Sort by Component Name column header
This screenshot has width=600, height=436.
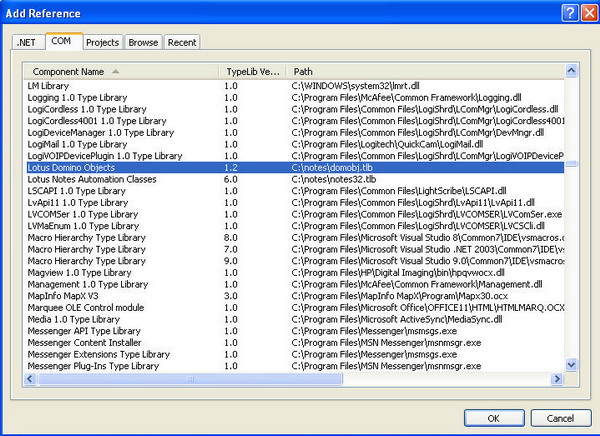[x=121, y=72]
